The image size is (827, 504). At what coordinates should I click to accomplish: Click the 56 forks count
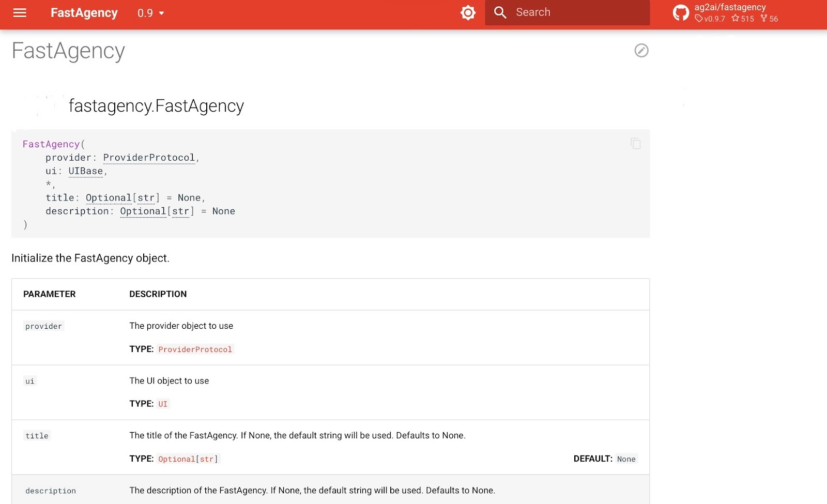pyautogui.click(x=769, y=19)
